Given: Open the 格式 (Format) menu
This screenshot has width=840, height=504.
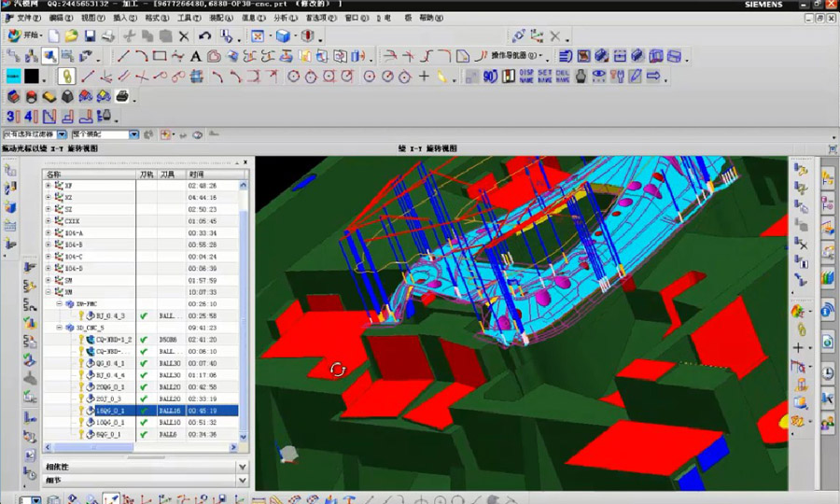Looking at the screenshot, I should (156, 18).
